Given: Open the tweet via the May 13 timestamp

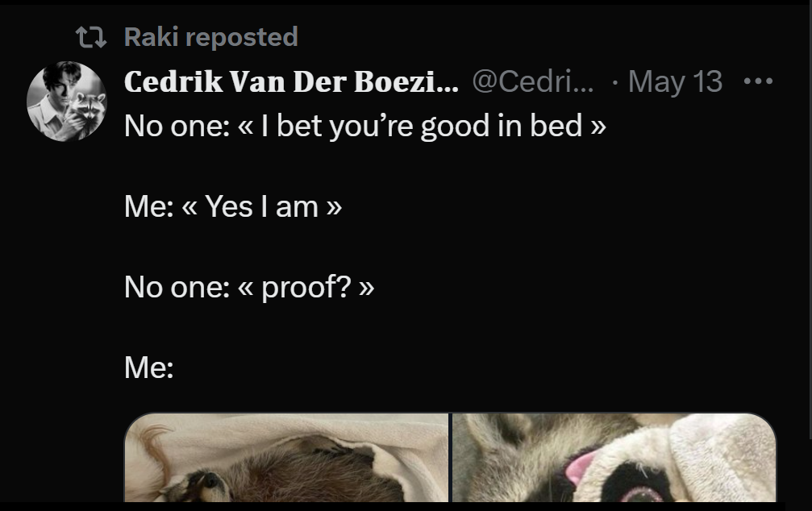Looking at the screenshot, I should (675, 81).
